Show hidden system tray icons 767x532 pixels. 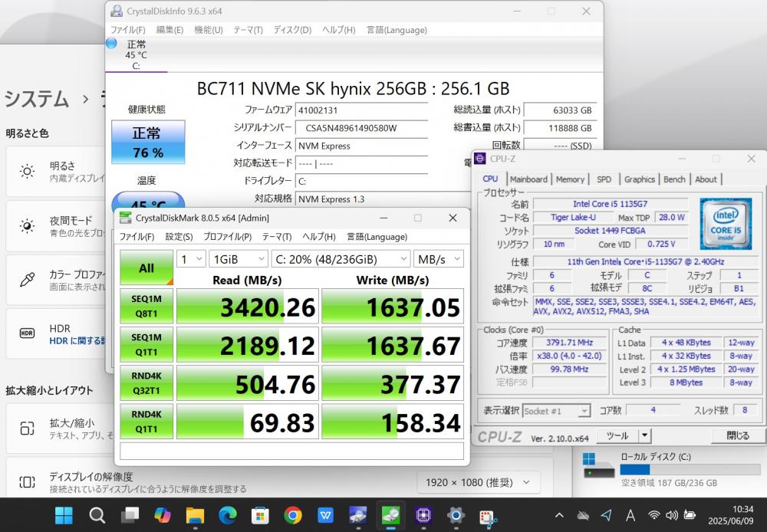559,515
